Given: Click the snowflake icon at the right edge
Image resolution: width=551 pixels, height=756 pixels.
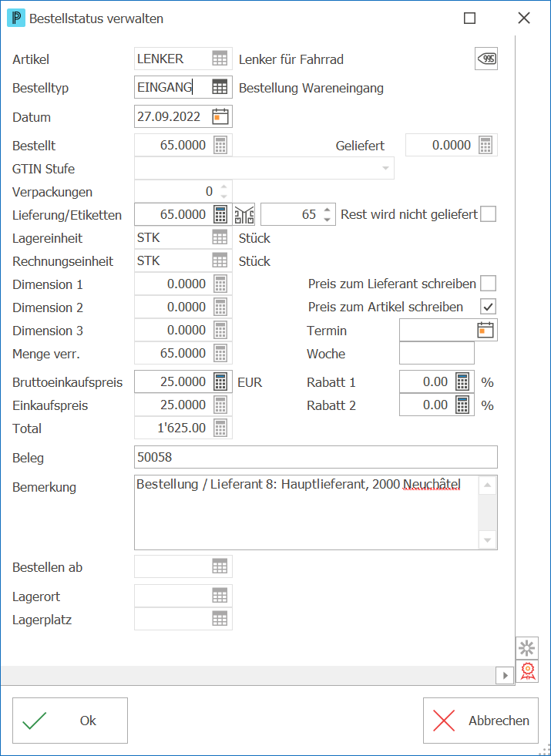Looking at the screenshot, I should (527, 648).
